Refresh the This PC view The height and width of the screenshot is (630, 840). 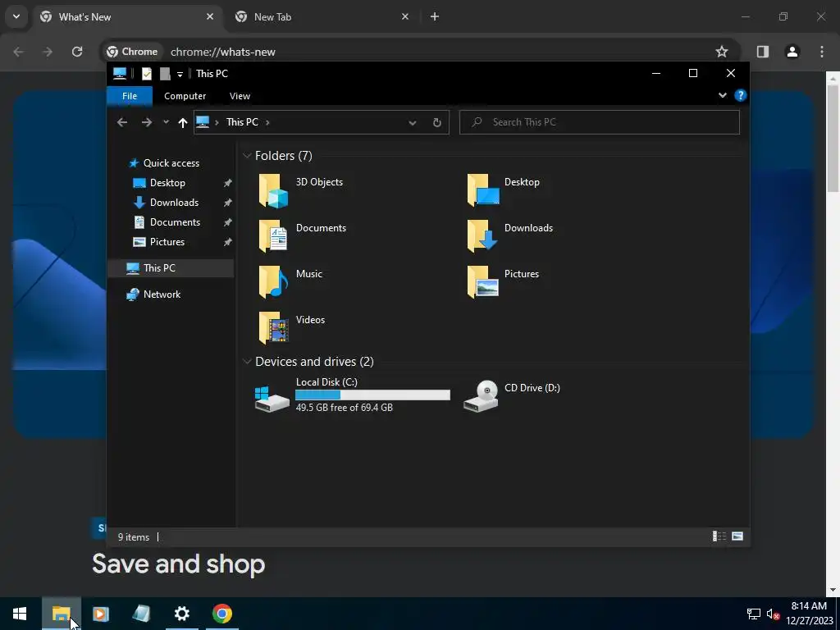[436, 122]
